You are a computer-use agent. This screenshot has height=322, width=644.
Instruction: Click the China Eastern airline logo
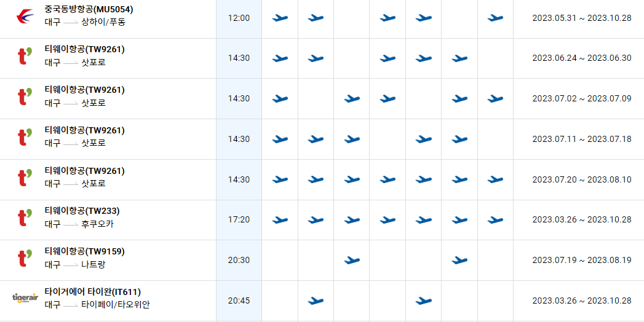tap(25, 16)
